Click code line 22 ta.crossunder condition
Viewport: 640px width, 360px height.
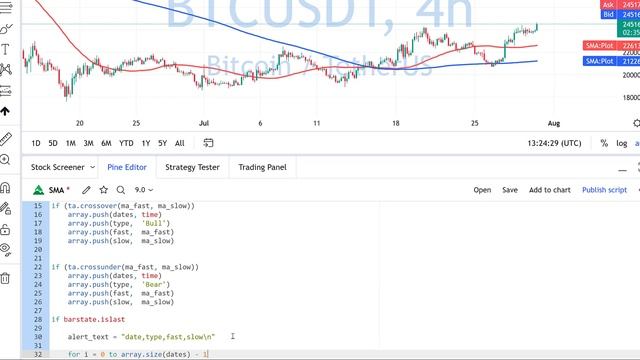click(x=125, y=267)
